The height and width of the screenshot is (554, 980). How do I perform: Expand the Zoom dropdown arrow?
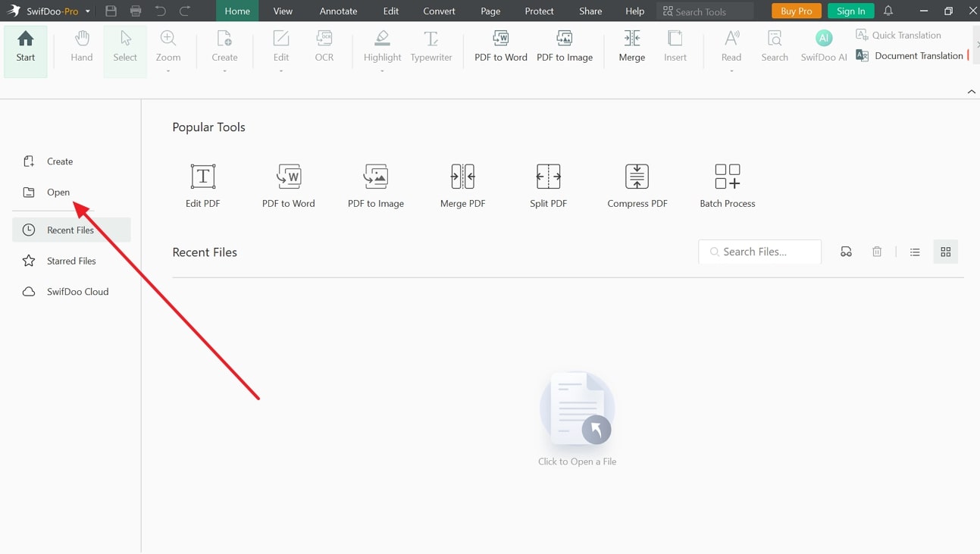tap(168, 71)
